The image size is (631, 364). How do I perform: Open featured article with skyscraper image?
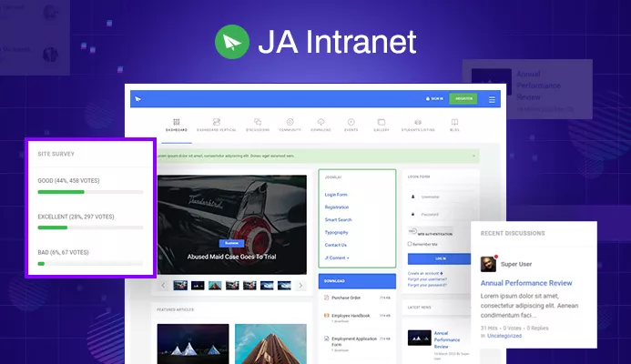[270, 344]
